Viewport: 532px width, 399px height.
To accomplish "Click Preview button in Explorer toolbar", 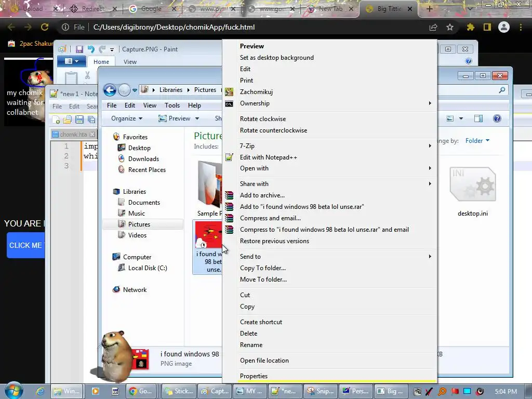I will click(x=175, y=118).
